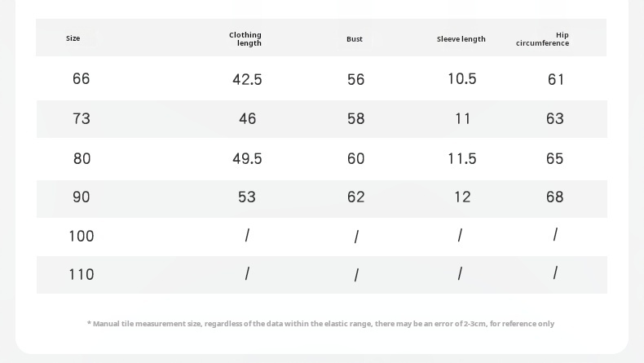Viewport: 644px width, 363px height.
Task: Click the 10.5 sleeve length value
Action: tap(462, 79)
